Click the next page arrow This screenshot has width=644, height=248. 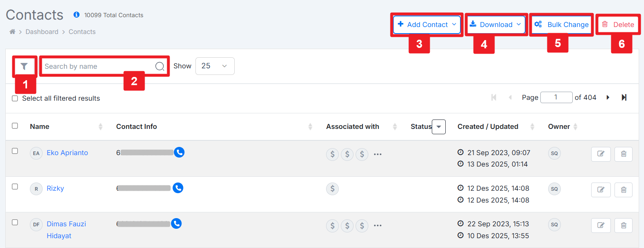[608, 97]
